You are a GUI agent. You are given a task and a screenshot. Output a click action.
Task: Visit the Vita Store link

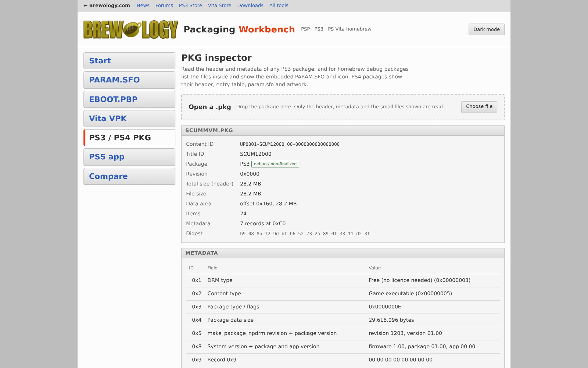click(x=219, y=6)
